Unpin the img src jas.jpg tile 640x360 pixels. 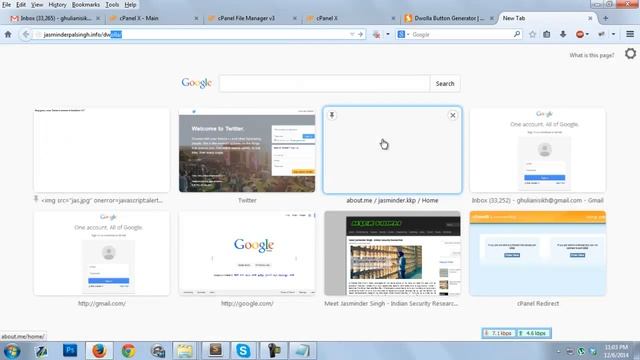(36, 199)
